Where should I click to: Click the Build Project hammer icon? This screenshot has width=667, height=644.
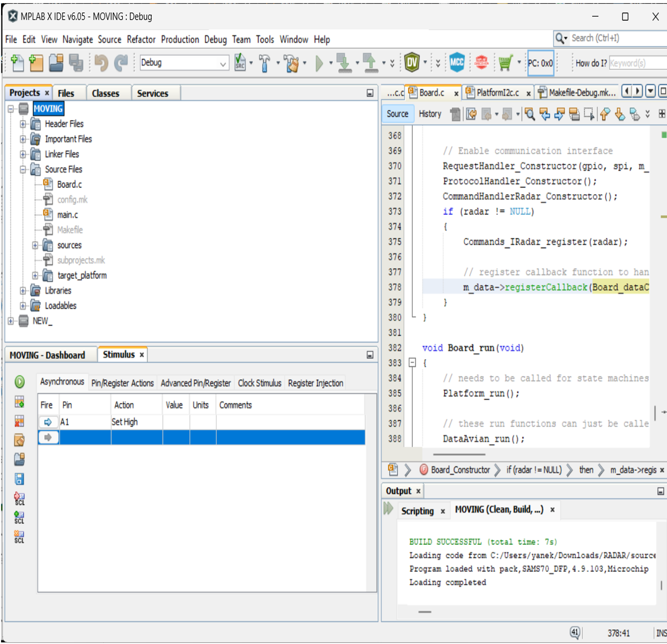click(x=265, y=63)
